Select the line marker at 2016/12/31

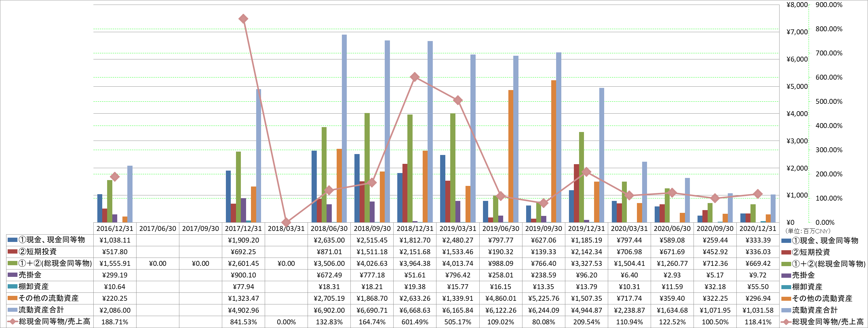point(114,177)
